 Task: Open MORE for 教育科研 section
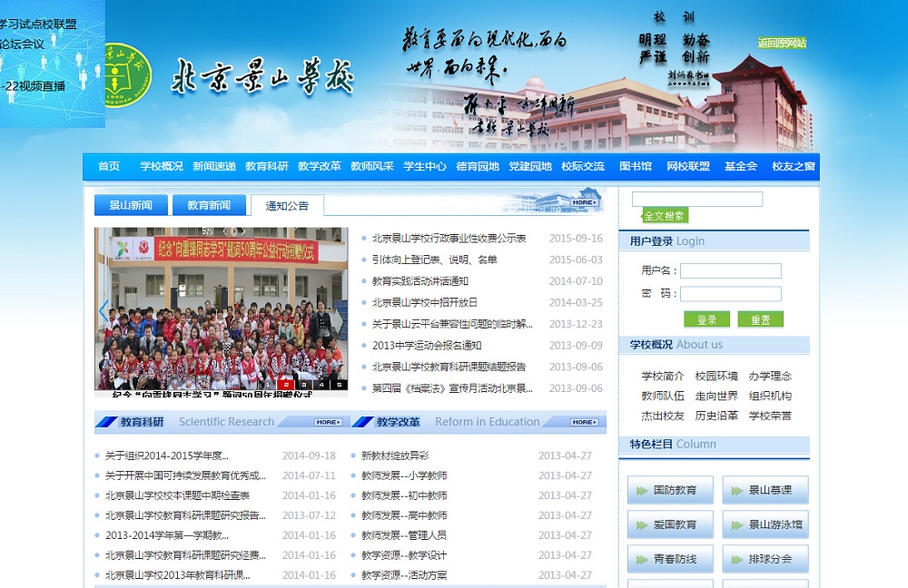pyautogui.click(x=329, y=422)
